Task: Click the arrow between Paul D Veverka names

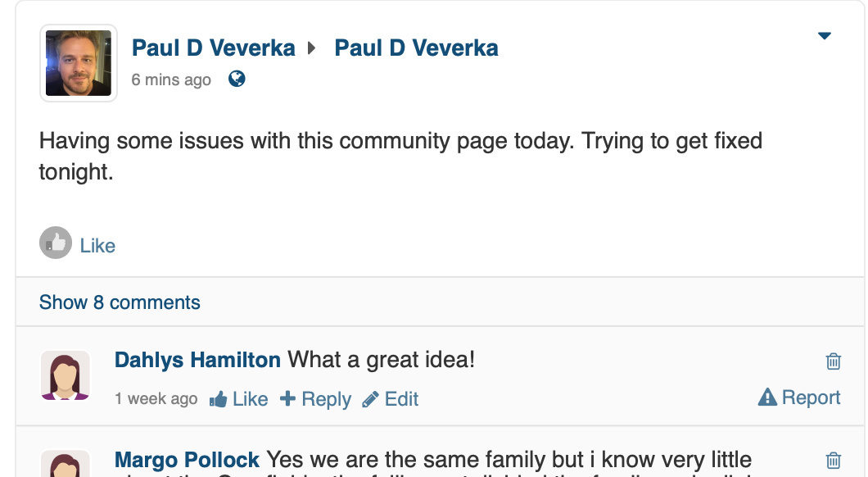Action: pyautogui.click(x=312, y=48)
